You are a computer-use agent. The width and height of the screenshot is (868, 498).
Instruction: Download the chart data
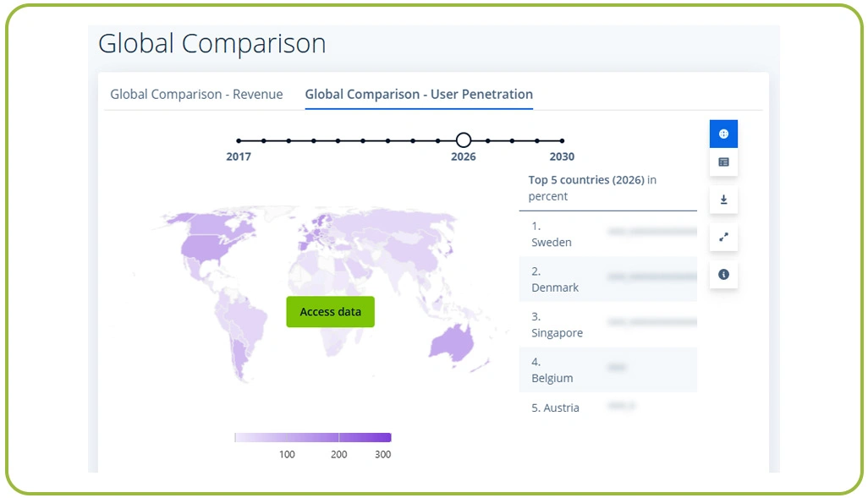pyautogui.click(x=723, y=200)
